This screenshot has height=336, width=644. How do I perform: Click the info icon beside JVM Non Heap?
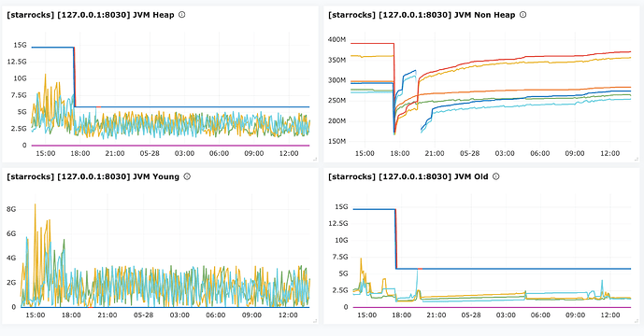click(522, 15)
